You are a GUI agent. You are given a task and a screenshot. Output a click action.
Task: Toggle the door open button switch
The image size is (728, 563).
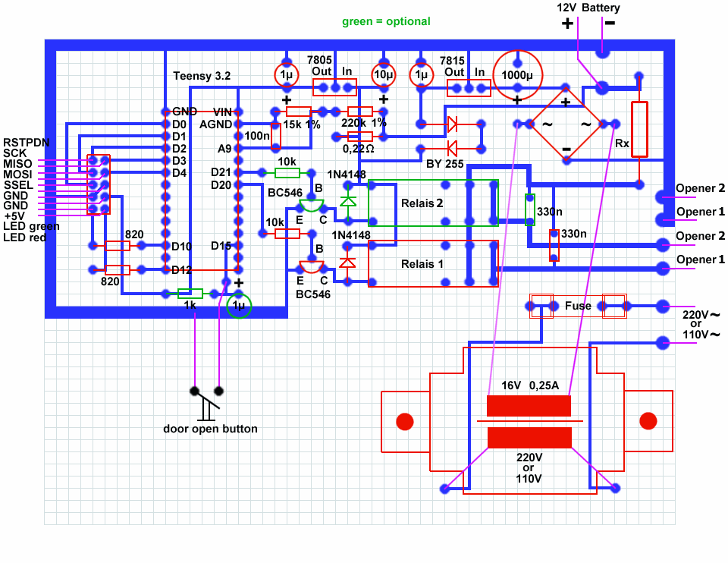tap(205, 398)
